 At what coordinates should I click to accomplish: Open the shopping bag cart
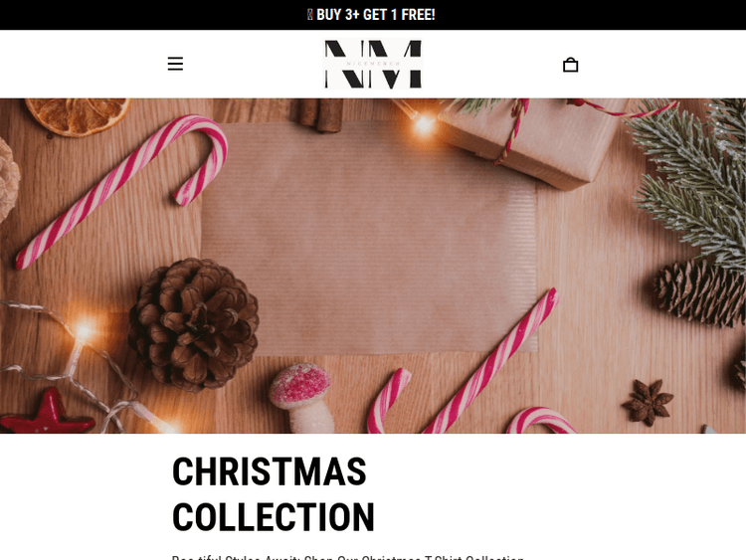[571, 65]
